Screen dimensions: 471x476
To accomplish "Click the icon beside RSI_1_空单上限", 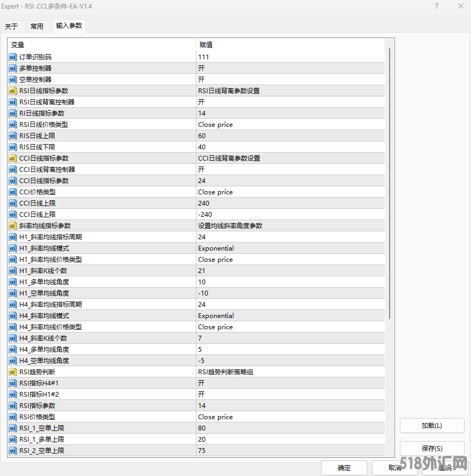I will (12, 428).
